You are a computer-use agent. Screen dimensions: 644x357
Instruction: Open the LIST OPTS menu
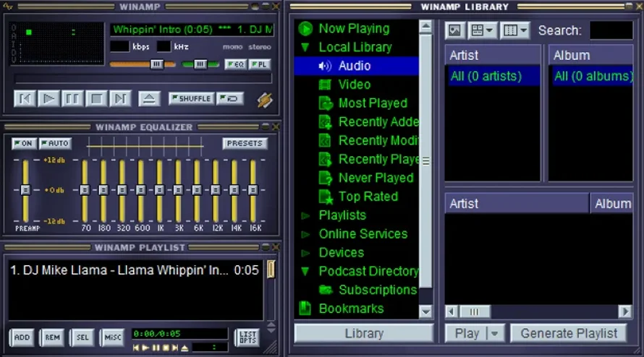[x=247, y=337]
